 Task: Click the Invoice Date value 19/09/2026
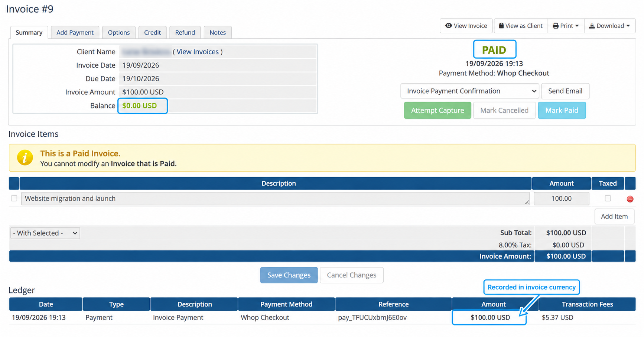pyautogui.click(x=141, y=65)
